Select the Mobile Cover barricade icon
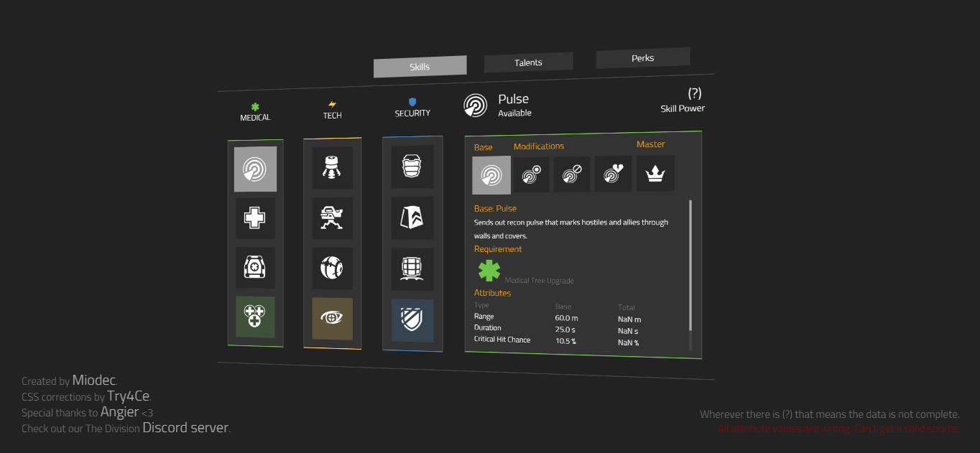Viewport: 980px width, 453px height. tap(412, 268)
